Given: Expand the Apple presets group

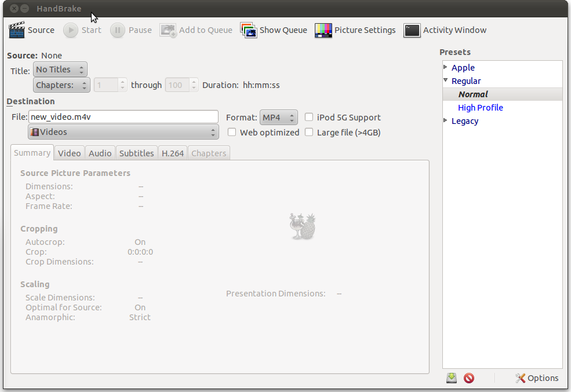Looking at the screenshot, I should (x=445, y=67).
